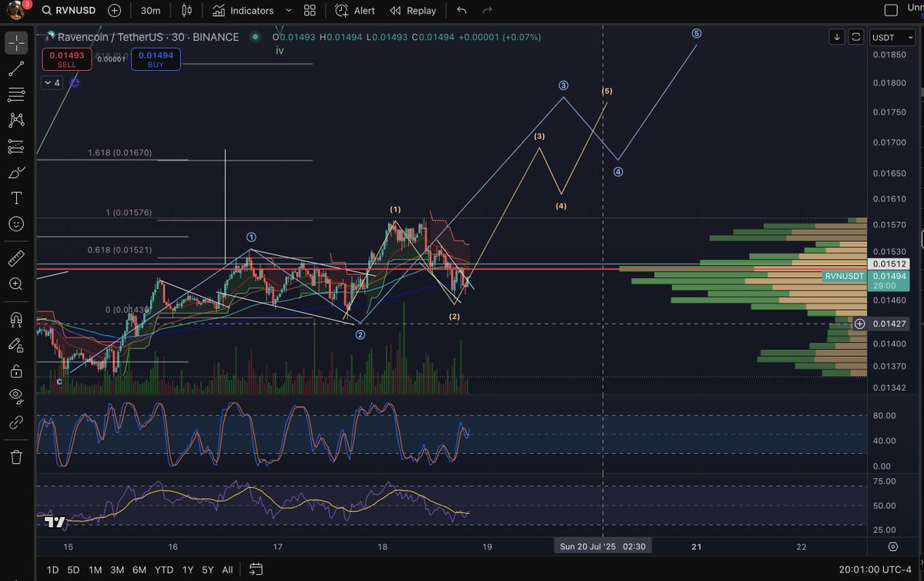The image size is (924, 581).
Task: Toggle stay in drawing mode
Action: coord(16,344)
